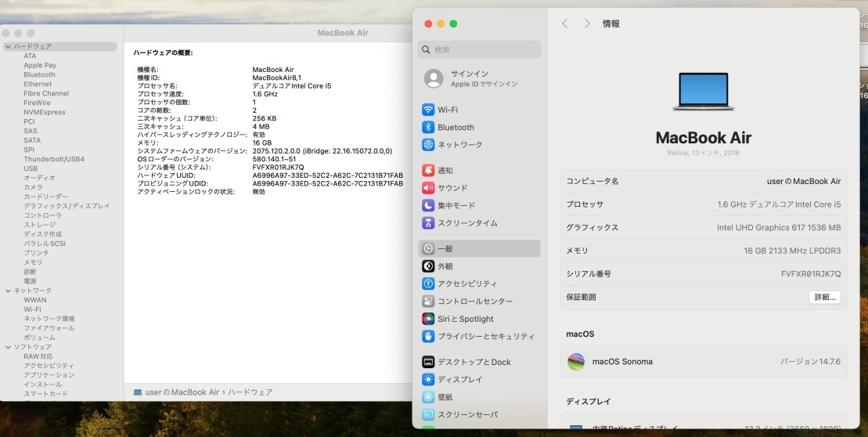
Task: Click laptop icon in System Information path bar
Action: (138, 392)
